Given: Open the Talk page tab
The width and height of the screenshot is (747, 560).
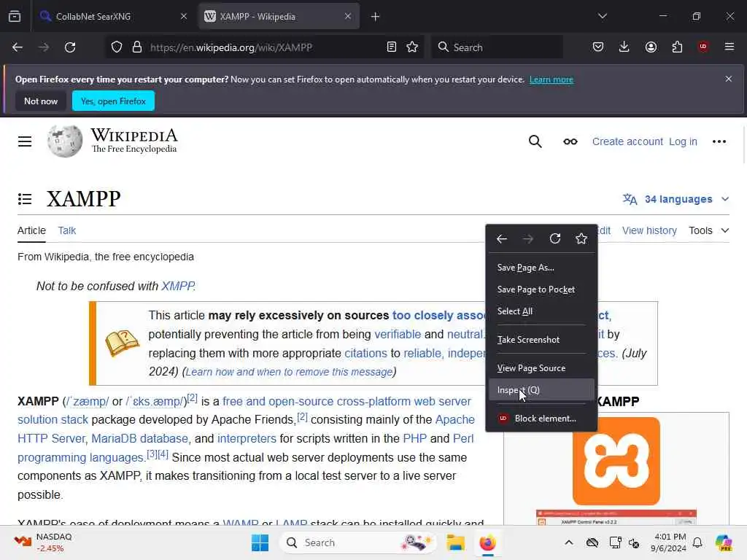Looking at the screenshot, I should tap(66, 230).
